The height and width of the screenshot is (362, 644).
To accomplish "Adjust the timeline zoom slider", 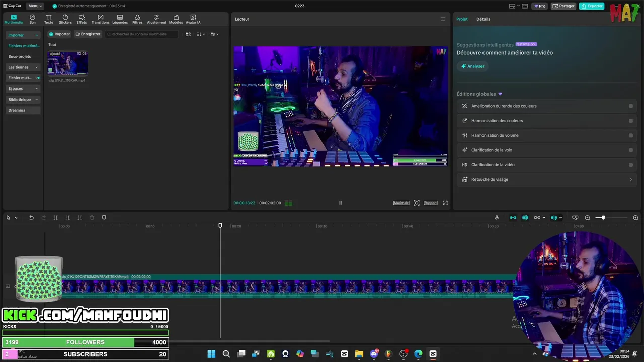I will pyautogui.click(x=603, y=217).
